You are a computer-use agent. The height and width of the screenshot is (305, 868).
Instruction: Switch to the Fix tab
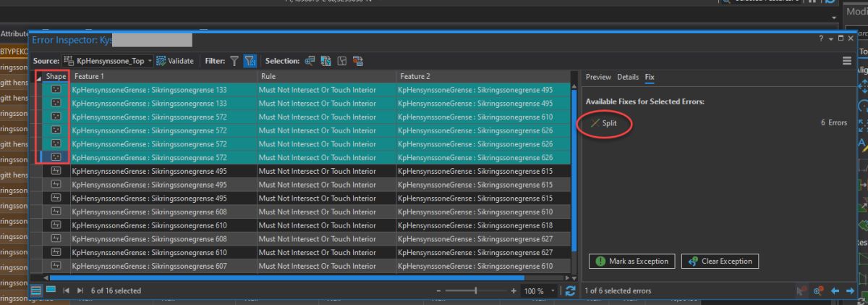tap(650, 77)
